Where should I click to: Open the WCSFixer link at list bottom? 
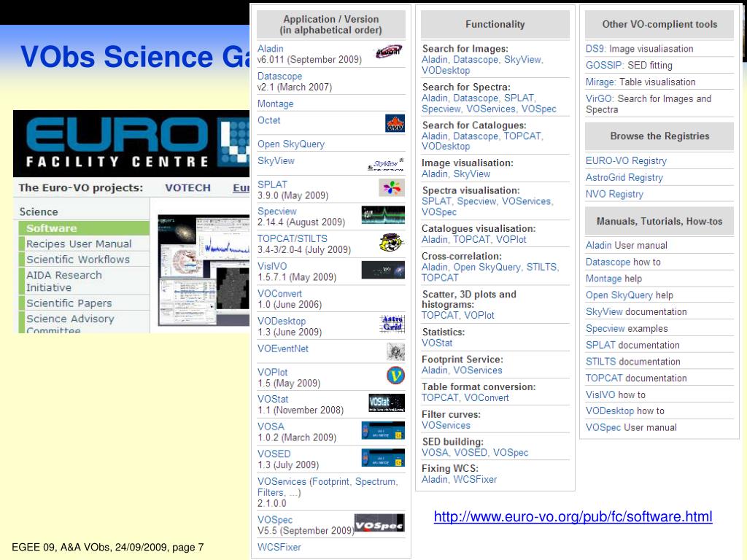(x=279, y=547)
